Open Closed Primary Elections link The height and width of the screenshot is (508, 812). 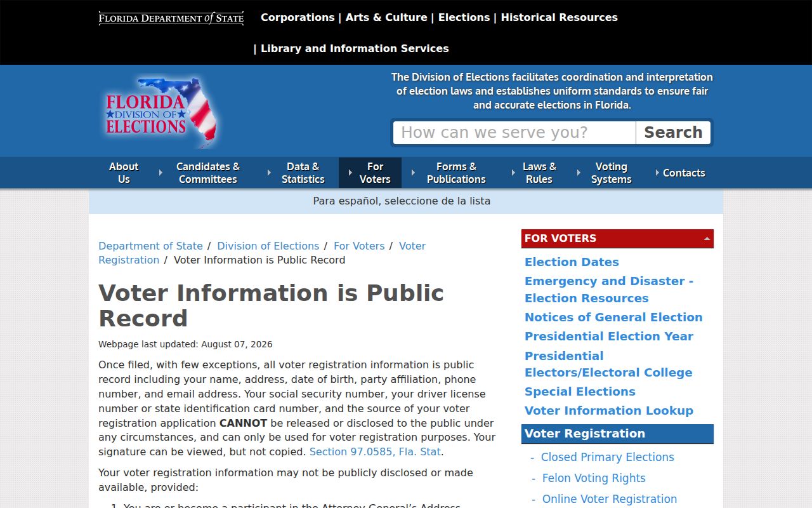[607, 457]
